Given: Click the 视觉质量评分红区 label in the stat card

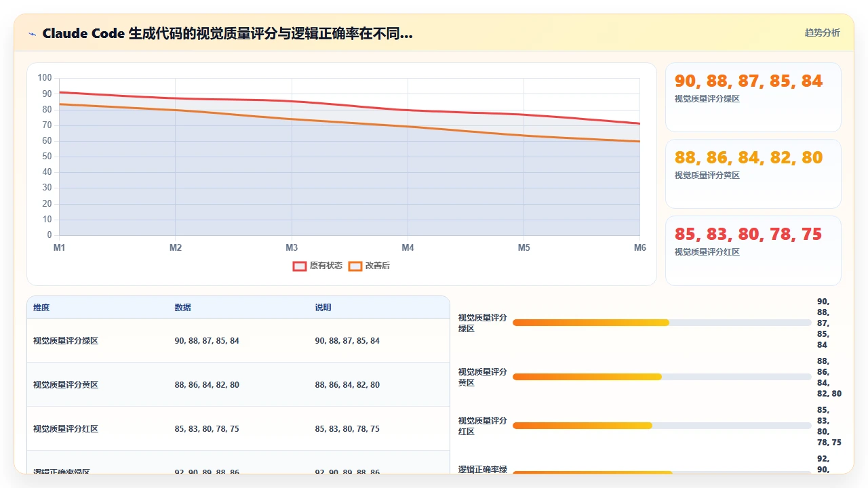Looking at the screenshot, I should [707, 252].
